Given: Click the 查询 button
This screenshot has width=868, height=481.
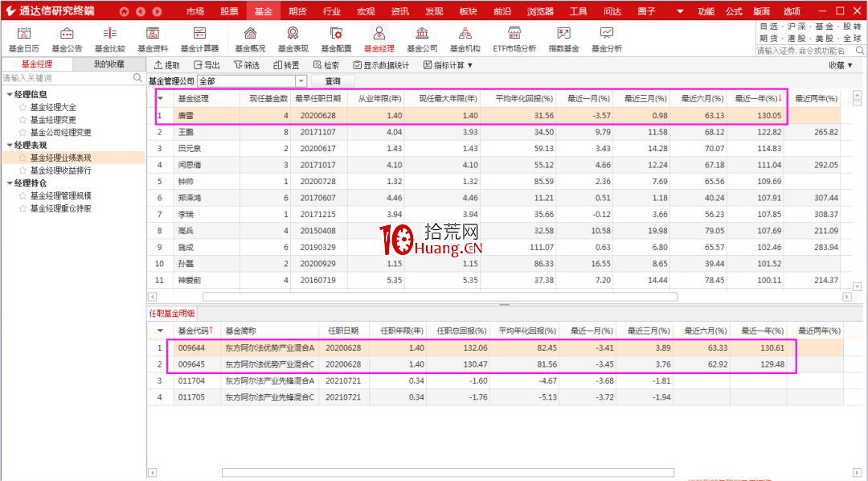Looking at the screenshot, I should pyautogui.click(x=333, y=81).
